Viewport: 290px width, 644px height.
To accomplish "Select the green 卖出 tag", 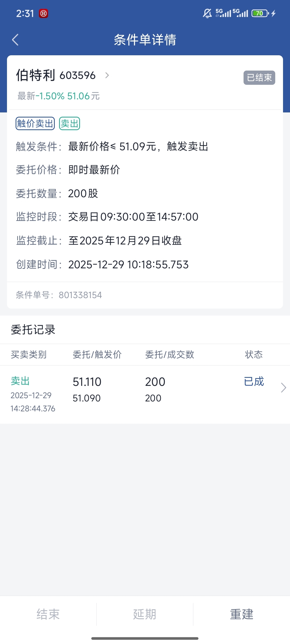I will click(x=70, y=123).
